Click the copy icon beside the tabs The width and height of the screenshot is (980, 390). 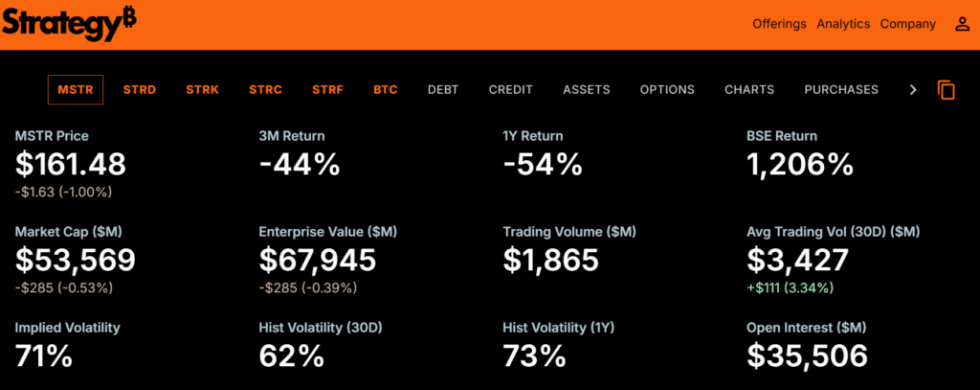pos(947,90)
